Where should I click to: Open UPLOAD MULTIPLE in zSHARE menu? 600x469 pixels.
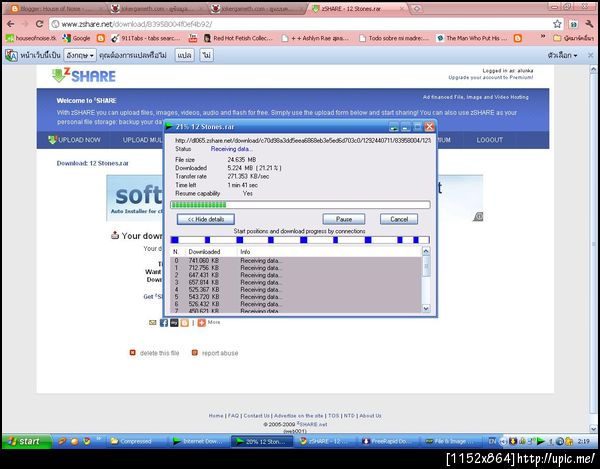click(x=142, y=140)
